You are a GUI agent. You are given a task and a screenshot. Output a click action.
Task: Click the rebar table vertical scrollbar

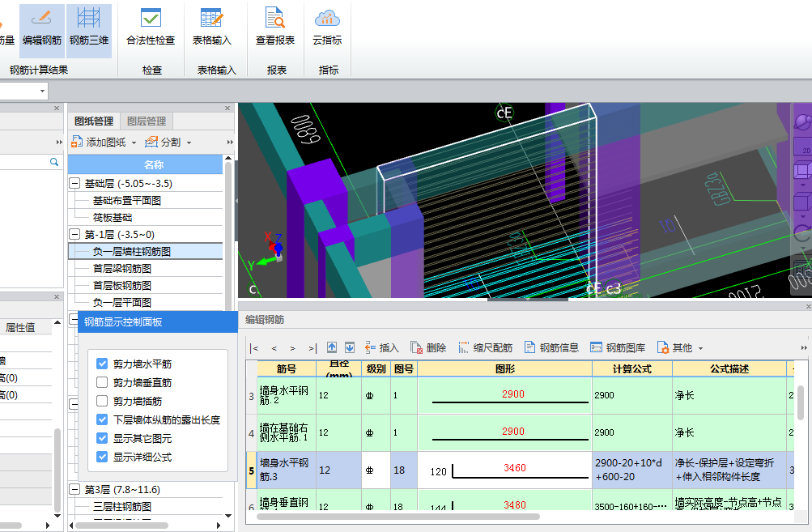[801, 402]
